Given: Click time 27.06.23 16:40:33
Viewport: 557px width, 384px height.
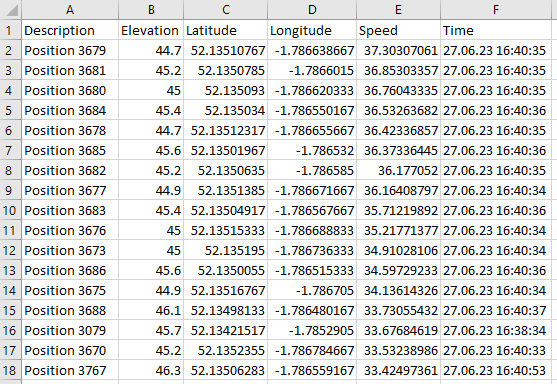Looking at the screenshot, I should (x=496, y=351).
